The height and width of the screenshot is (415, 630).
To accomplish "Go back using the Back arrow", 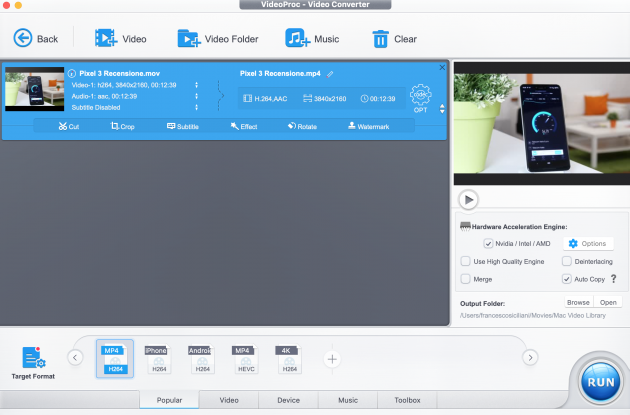I will click(23, 38).
